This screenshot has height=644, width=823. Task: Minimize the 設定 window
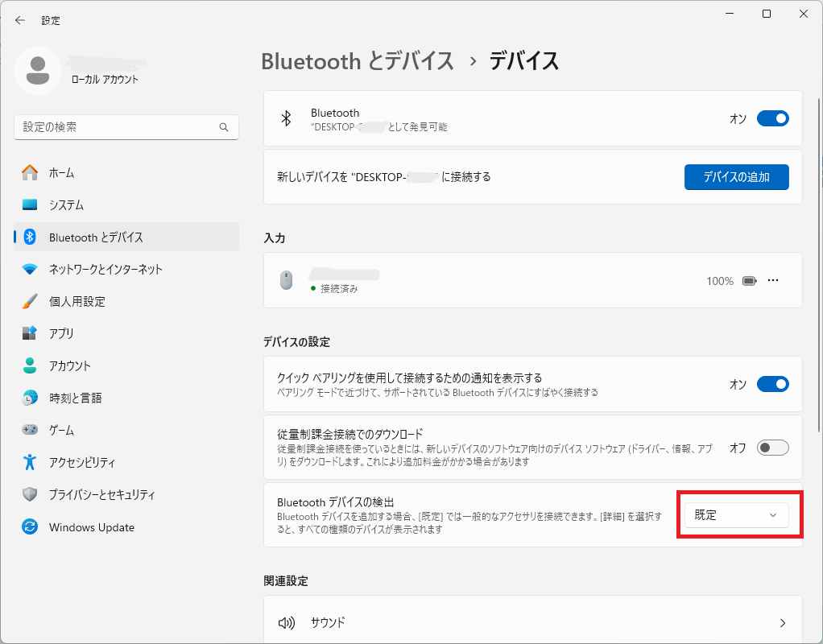(730, 14)
